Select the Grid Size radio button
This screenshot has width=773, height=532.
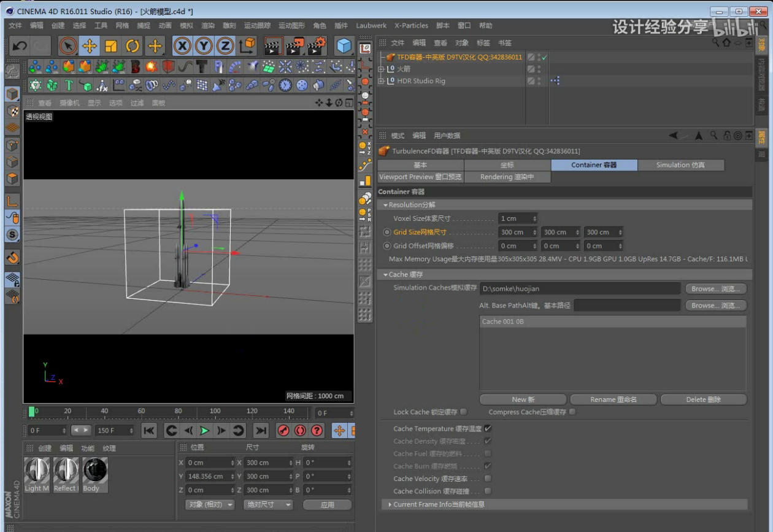coord(386,232)
